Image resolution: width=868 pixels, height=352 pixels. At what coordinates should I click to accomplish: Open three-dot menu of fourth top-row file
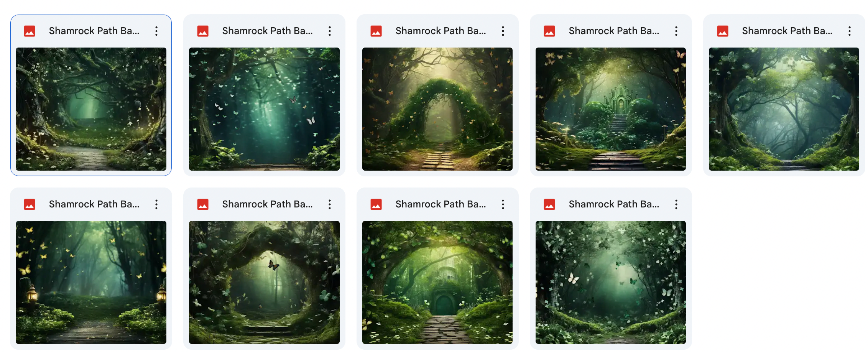676,31
